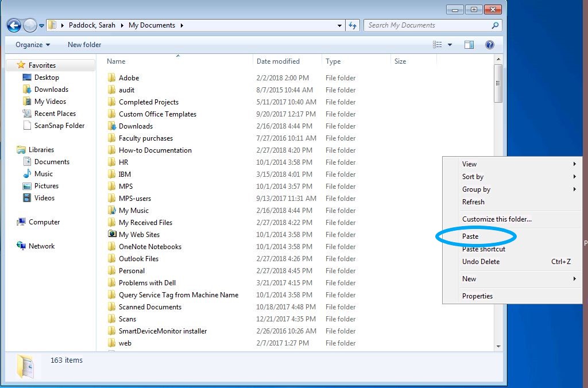Select the SmartDeviceMonitor installer folder
This screenshot has height=388, width=588.
tap(163, 331)
